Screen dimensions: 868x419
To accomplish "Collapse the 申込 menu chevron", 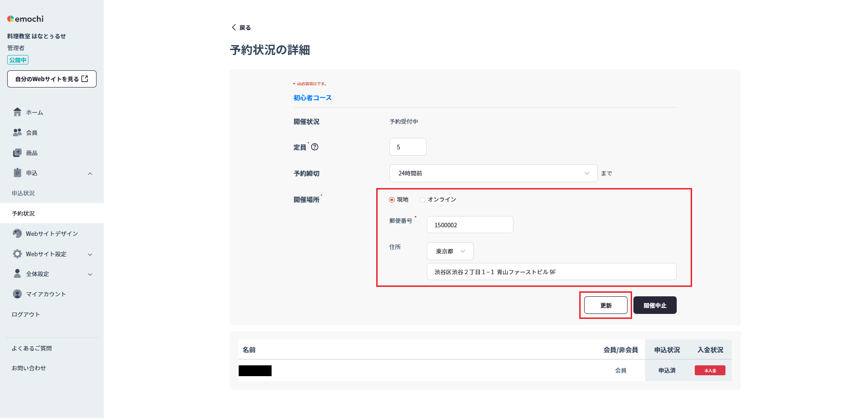I will (90, 174).
